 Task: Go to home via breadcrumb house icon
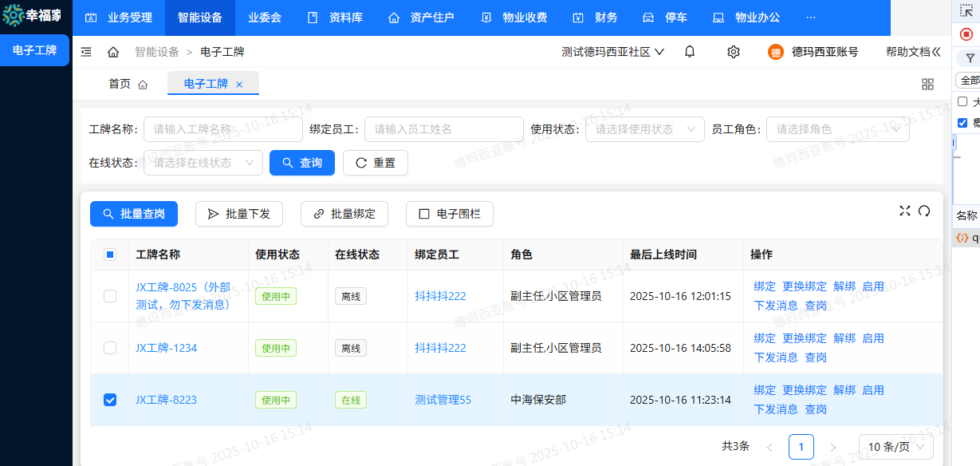pyautogui.click(x=113, y=52)
